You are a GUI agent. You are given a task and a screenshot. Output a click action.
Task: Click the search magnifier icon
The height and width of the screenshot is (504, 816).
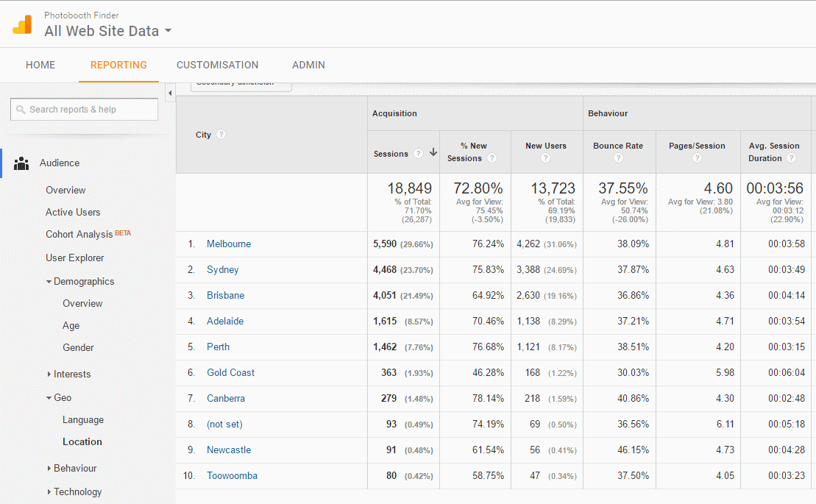pos(21,109)
